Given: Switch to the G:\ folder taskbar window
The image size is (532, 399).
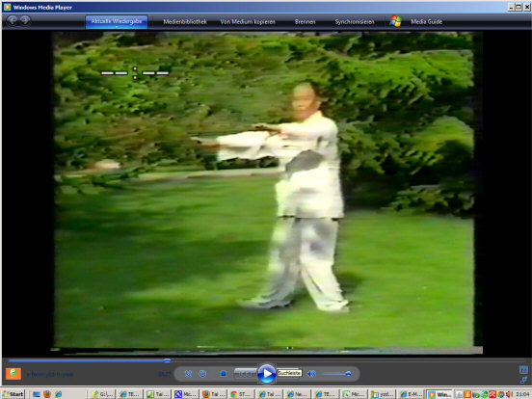Looking at the screenshot, I should click(102, 394).
